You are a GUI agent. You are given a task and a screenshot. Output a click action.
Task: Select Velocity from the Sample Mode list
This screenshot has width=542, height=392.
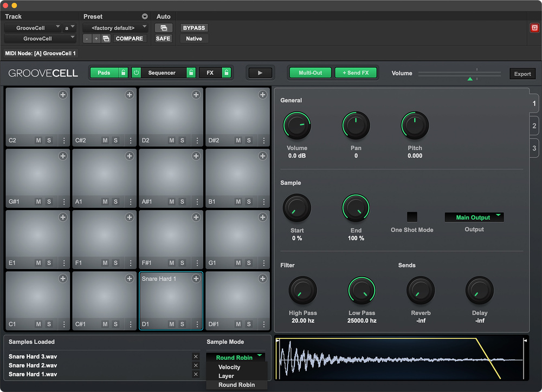click(x=229, y=367)
